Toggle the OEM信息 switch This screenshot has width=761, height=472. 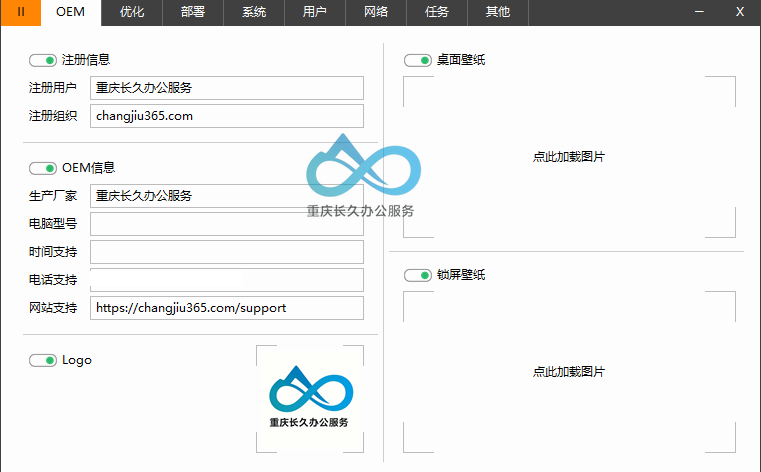pos(43,168)
